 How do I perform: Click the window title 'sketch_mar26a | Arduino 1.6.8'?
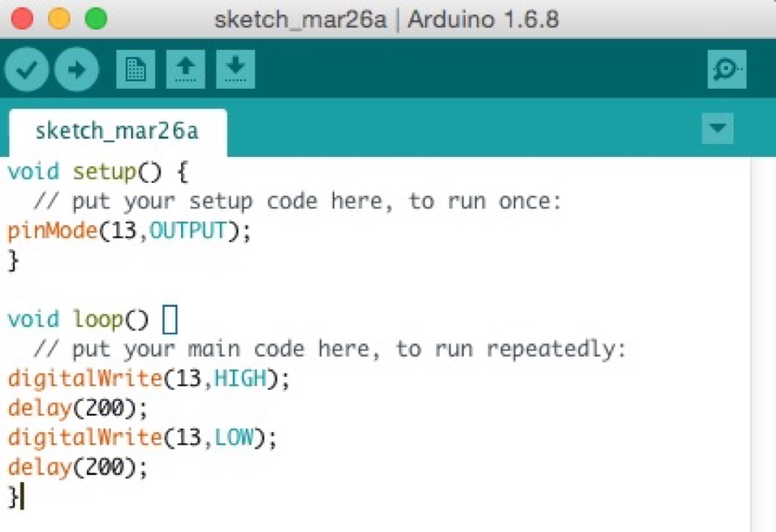coord(386,20)
